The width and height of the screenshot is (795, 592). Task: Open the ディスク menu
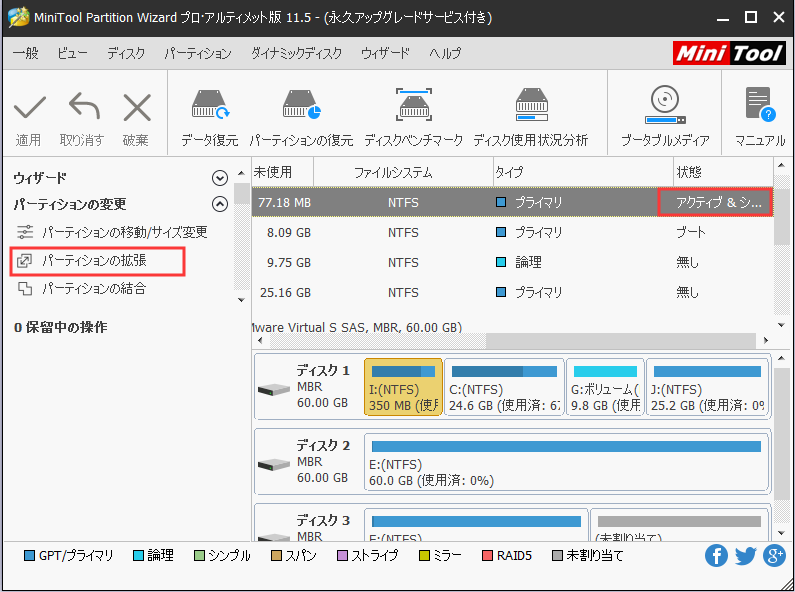coord(126,53)
